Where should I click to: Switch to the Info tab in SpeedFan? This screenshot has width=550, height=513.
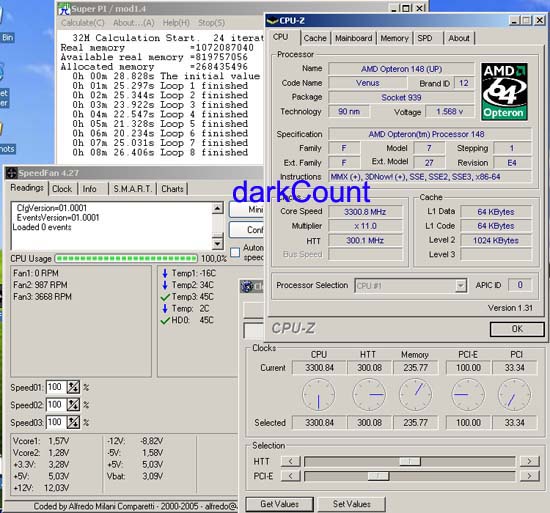[90, 189]
